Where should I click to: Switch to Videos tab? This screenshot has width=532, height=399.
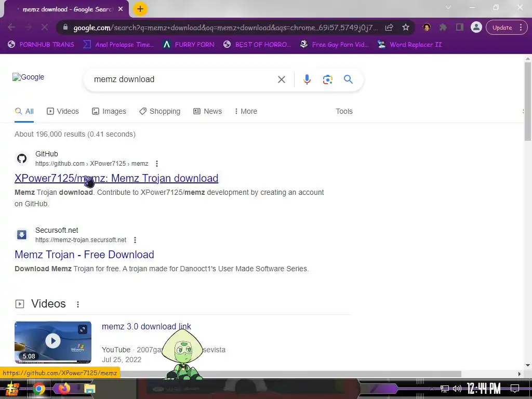coord(63,111)
